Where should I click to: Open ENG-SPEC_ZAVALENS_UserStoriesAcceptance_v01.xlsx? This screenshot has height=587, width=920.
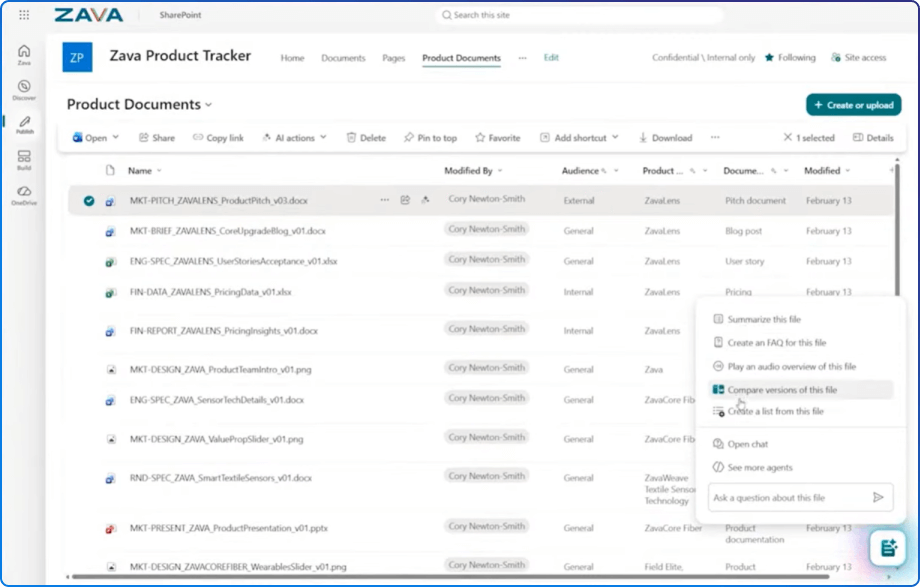coord(234,261)
